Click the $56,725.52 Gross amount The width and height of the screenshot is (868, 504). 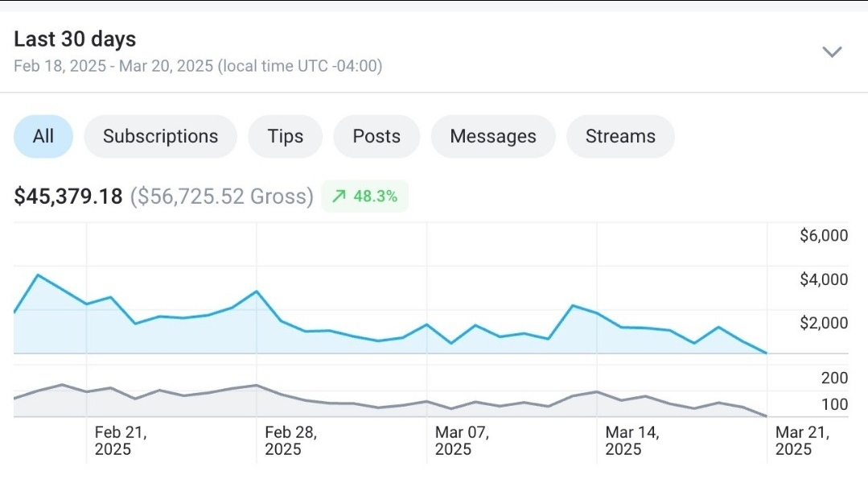(x=221, y=196)
